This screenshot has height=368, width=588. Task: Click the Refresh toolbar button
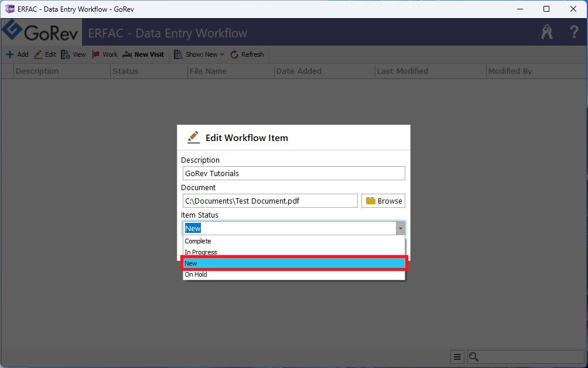coord(247,54)
